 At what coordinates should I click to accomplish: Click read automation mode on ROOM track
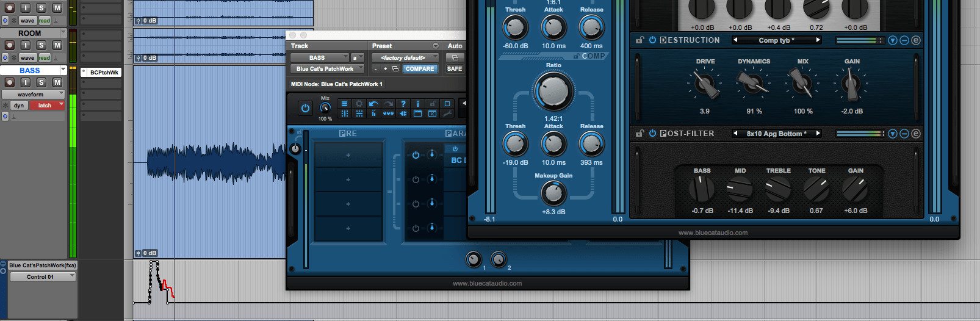45,58
